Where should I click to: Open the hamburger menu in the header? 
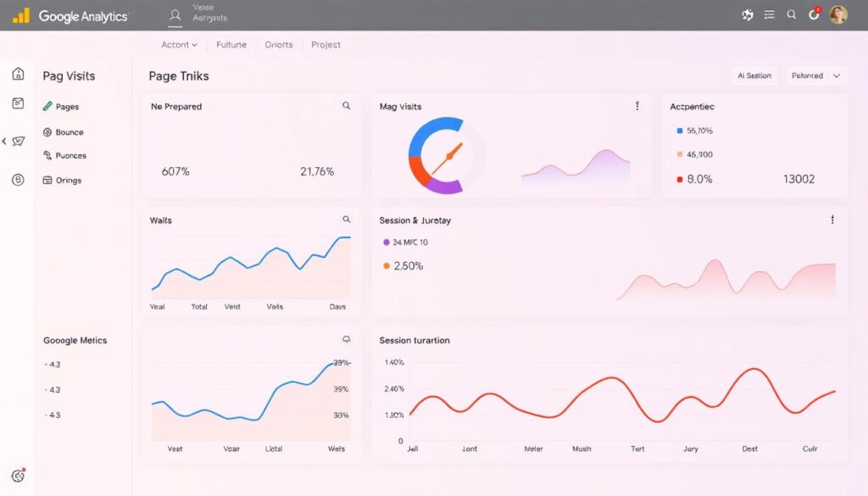pos(769,14)
